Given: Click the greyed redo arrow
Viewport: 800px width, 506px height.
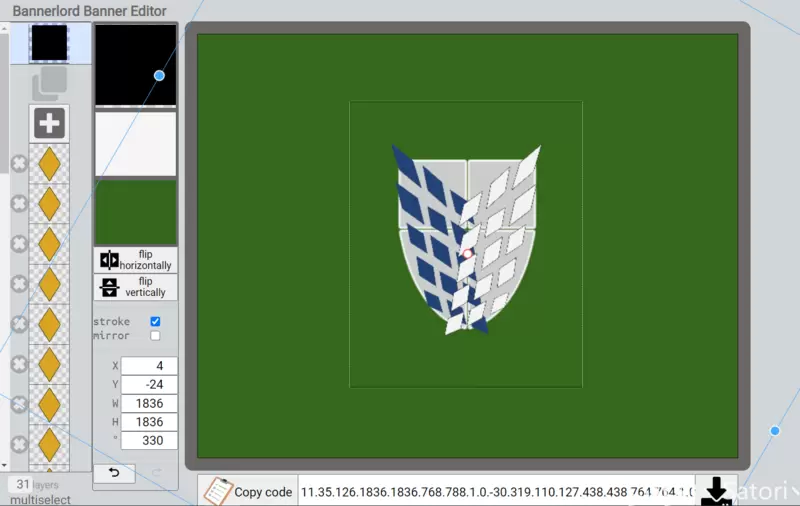Looking at the screenshot, I should (157, 473).
